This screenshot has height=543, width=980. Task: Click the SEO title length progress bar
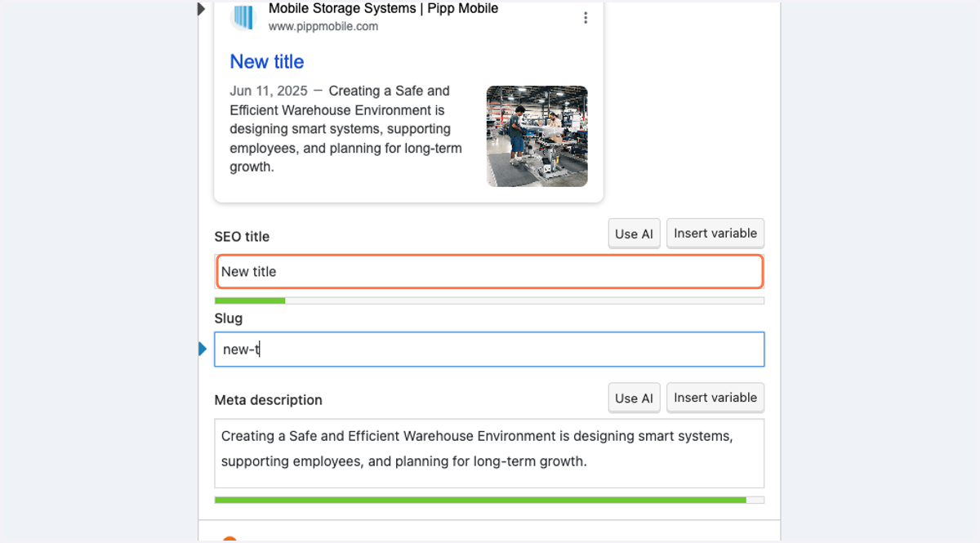pyautogui.click(x=490, y=300)
